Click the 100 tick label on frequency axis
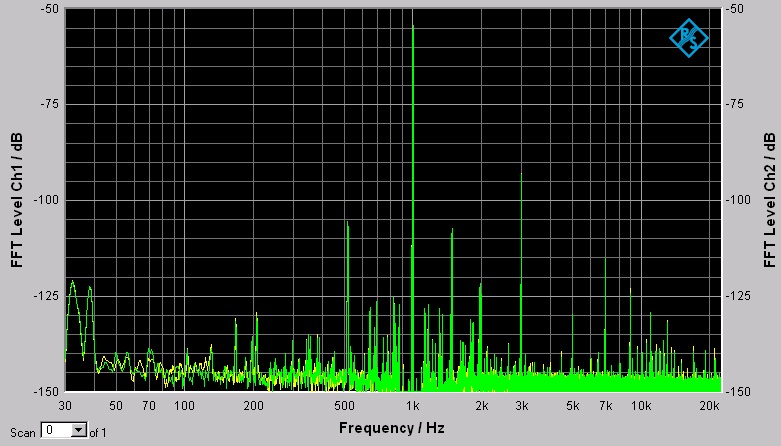Screen dimensions: 781x446 pyautogui.click(x=184, y=406)
